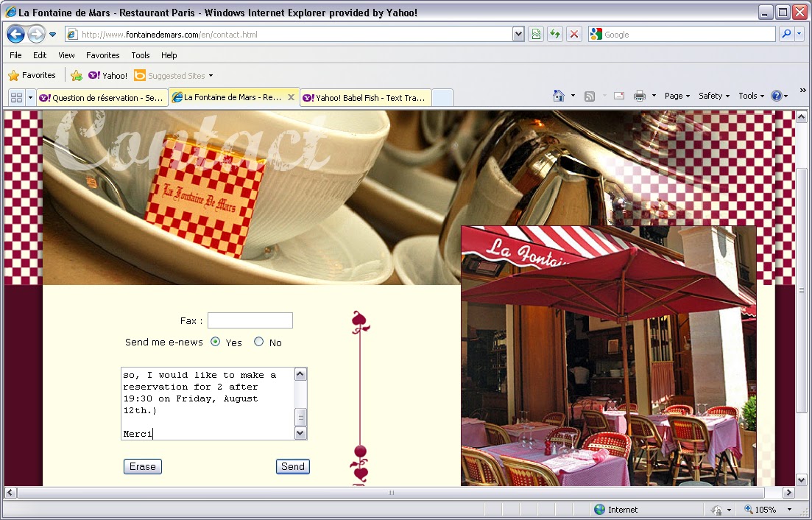This screenshot has width=812, height=520.
Task: Expand command bar overflow chevron
Action: 803,90
